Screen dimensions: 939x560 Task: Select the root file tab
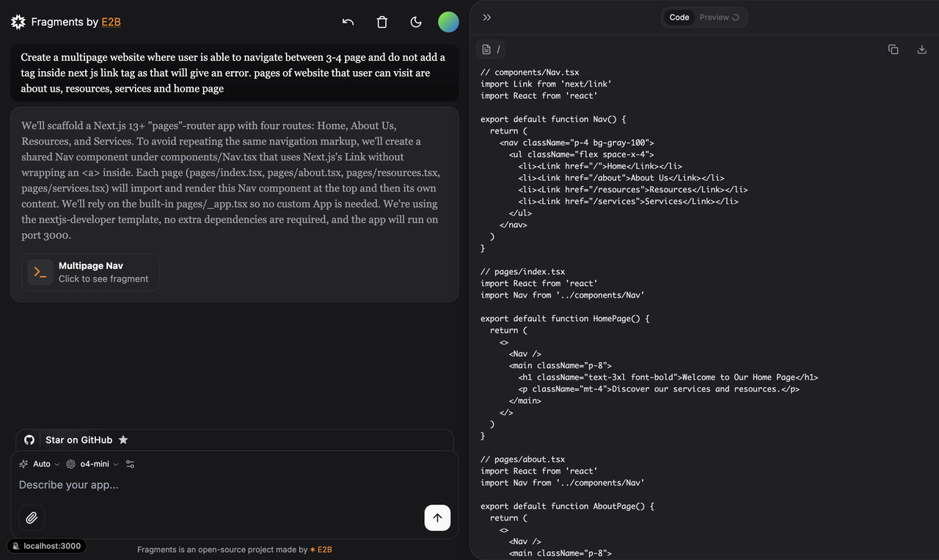[492, 49]
